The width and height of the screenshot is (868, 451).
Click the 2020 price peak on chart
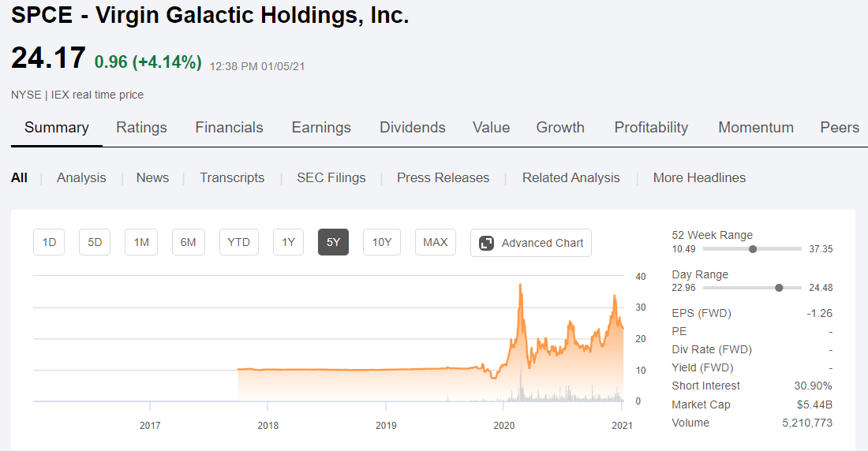click(x=520, y=285)
